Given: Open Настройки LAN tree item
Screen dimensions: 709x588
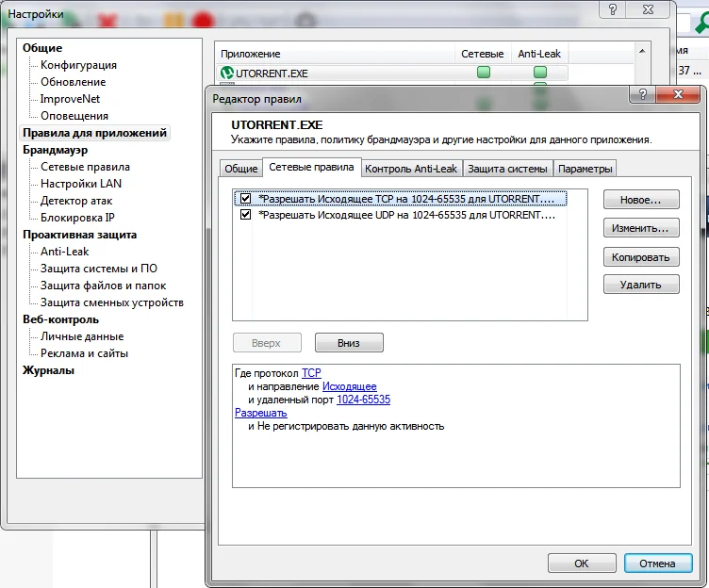Looking at the screenshot, I should tap(81, 184).
